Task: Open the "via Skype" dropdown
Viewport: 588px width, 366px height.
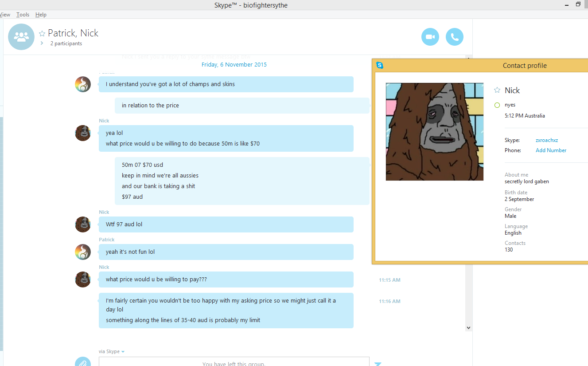Action: tap(112, 351)
